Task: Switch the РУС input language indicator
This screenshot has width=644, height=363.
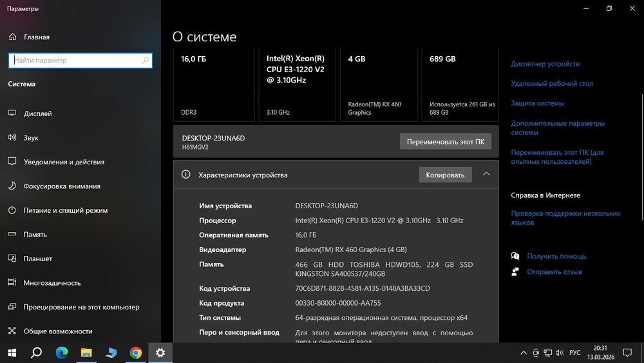Action: pyautogui.click(x=574, y=353)
